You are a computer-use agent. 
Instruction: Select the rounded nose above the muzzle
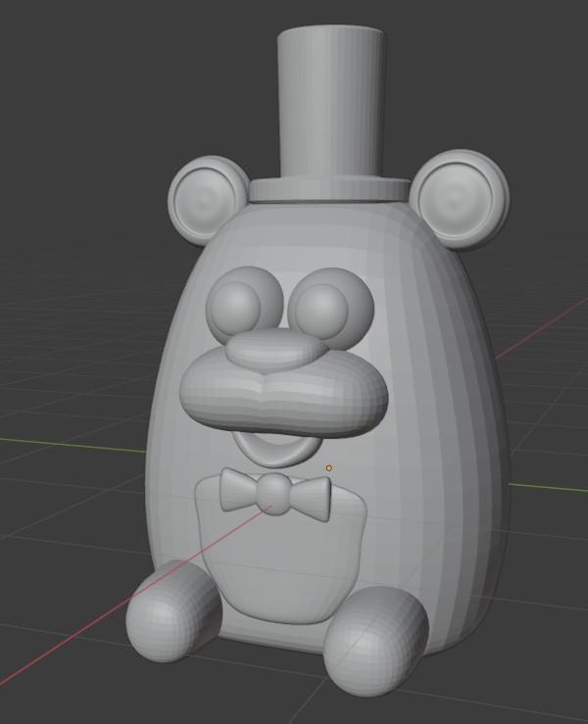tap(274, 351)
